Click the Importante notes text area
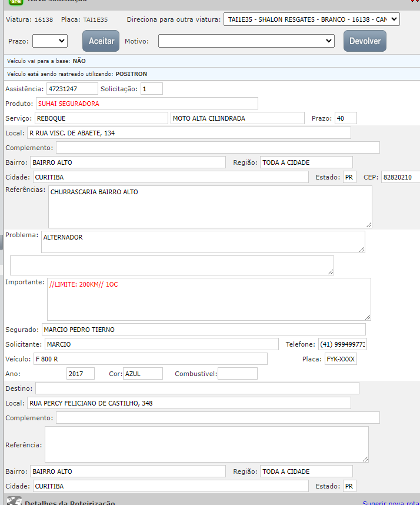The image size is (420, 505). tap(208, 299)
